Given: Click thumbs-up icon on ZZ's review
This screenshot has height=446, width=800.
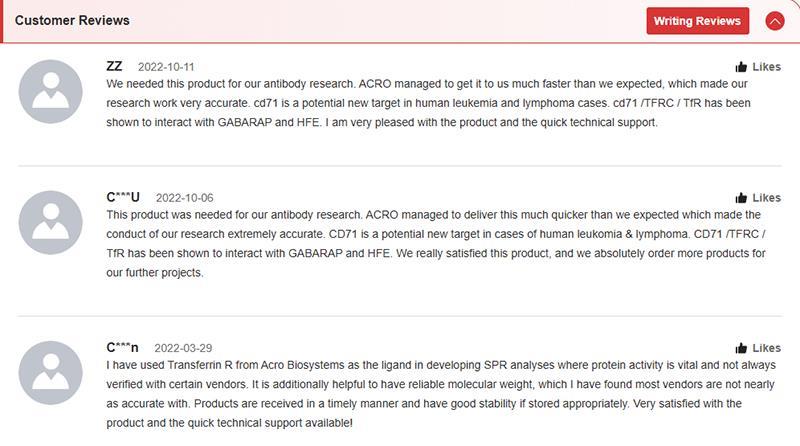Looking at the screenshot, I should point(741,67).
